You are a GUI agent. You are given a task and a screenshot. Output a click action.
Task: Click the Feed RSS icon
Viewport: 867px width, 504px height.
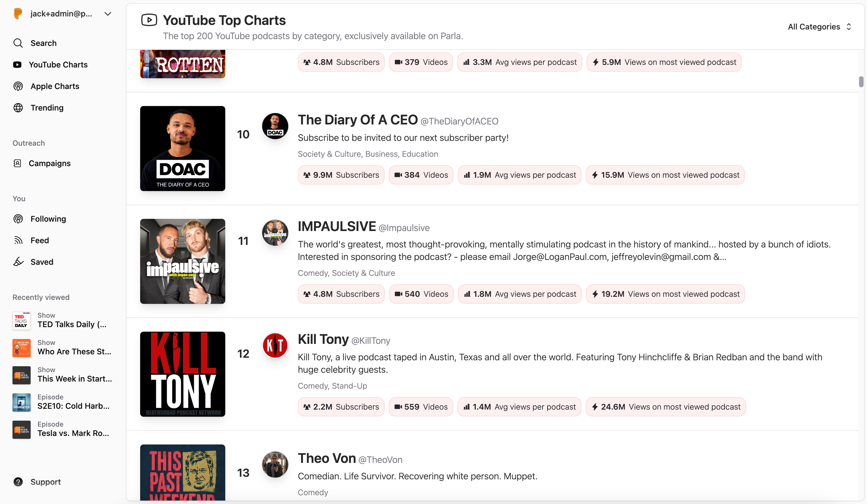point(18,240)
